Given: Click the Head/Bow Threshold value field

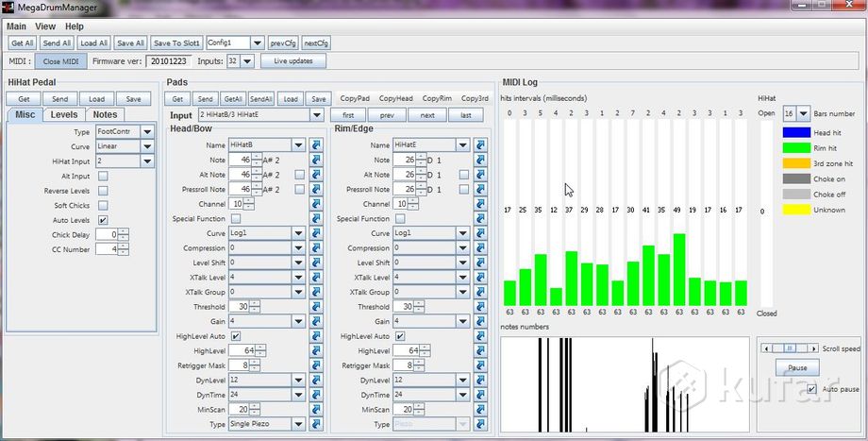Looking at the screenshot, I should pos(239,306).
